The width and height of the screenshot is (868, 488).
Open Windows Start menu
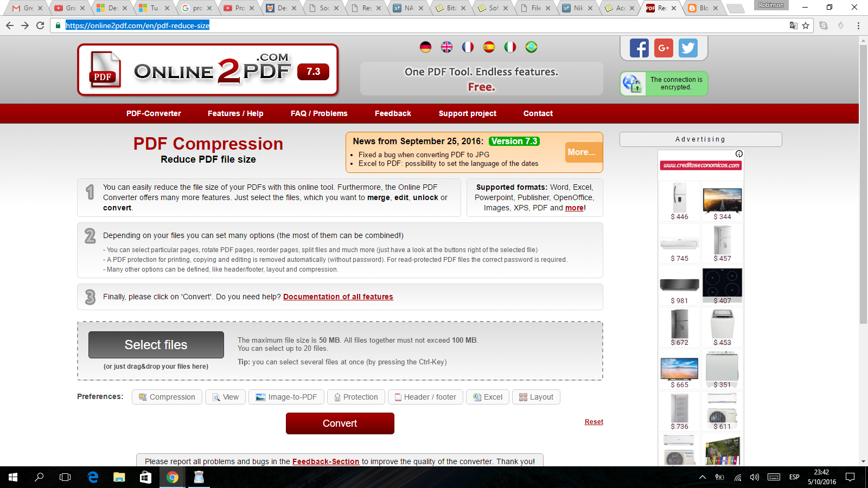click(x=13, y=477)
